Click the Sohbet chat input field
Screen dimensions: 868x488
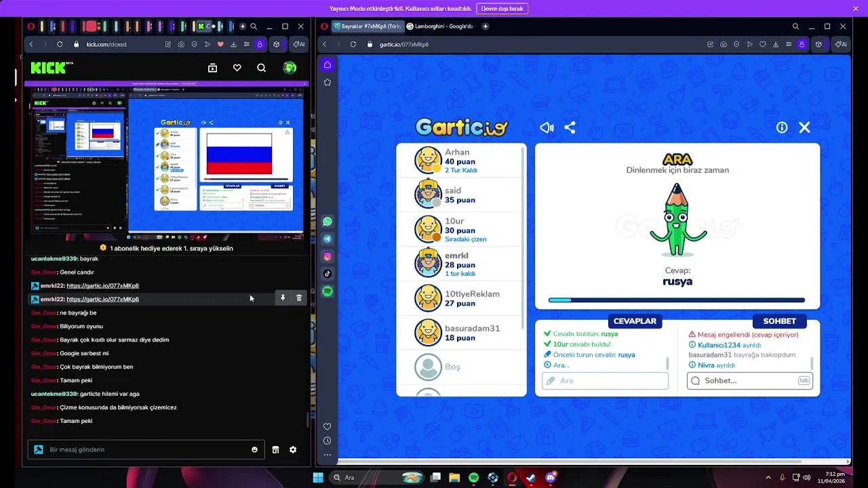coord(749,381)
